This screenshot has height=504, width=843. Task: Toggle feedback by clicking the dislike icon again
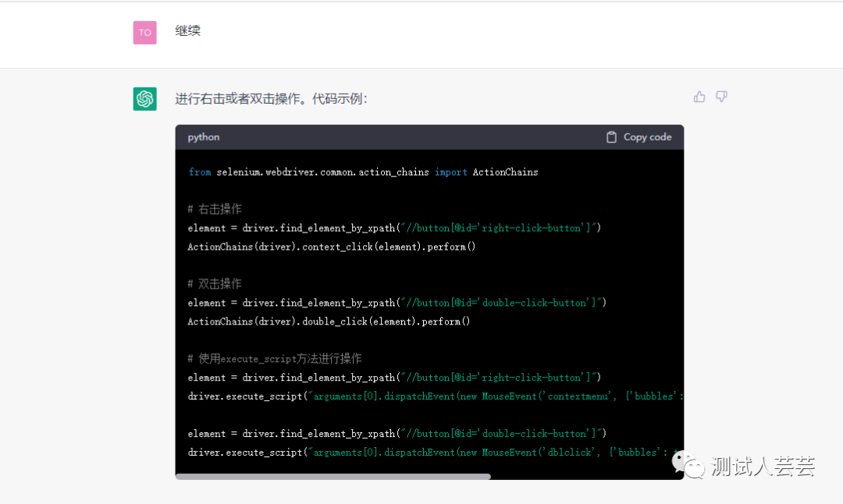[x=720, y=96]
